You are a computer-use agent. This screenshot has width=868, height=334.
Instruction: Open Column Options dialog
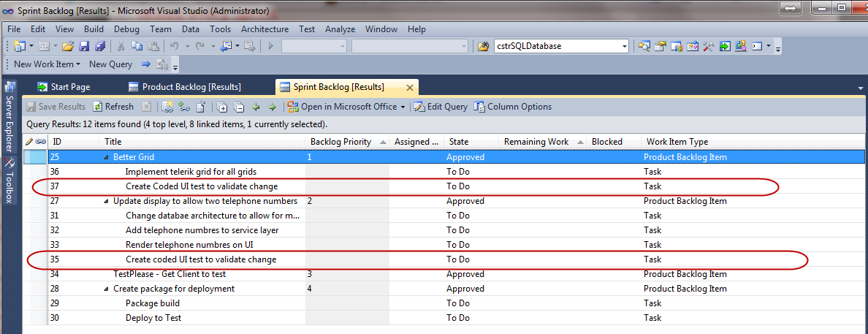pos(512,107)
